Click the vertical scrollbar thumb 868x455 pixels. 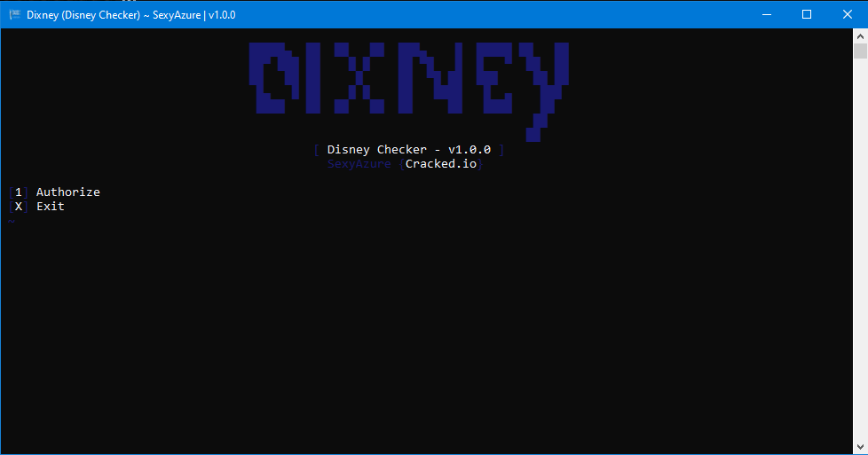(x=860, y=51)
